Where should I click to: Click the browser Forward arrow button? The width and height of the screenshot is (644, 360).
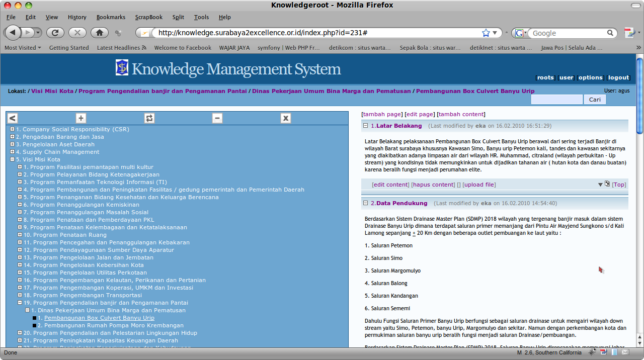point(28,33)
